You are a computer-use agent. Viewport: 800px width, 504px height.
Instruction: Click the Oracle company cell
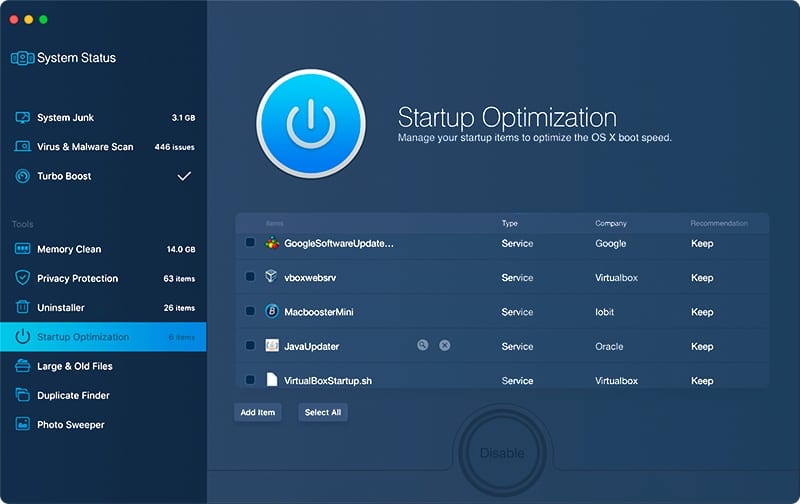(609, 346)
